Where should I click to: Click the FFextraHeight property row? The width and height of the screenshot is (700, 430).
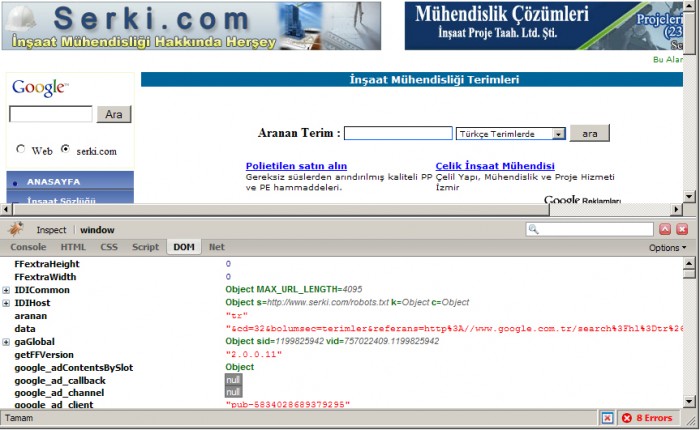tap(341, 264)
